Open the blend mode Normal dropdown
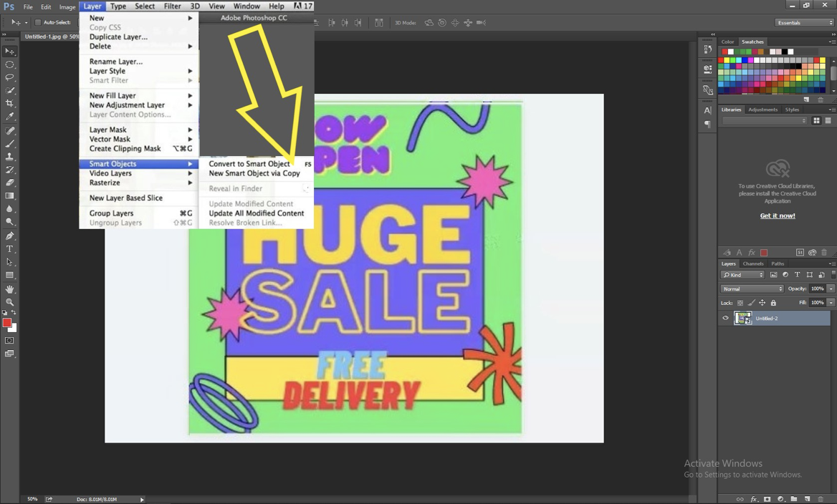The image size is (837, 504). [x=752, y=289]
